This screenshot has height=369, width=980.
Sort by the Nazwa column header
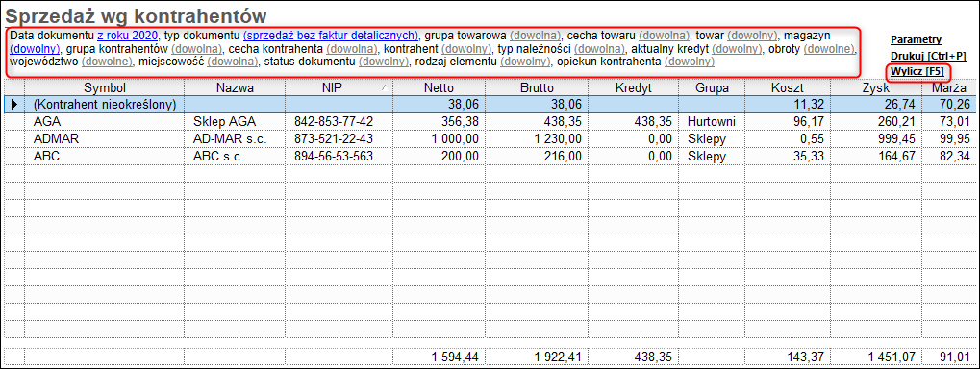pyautogui.click(x=235, y=88)
